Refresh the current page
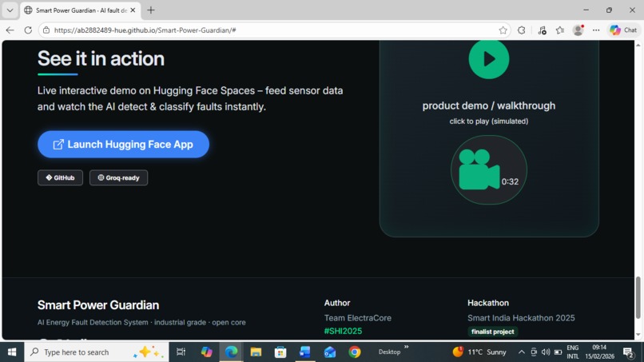This screenshot has width=644, height=362. (x=28, y=30)
